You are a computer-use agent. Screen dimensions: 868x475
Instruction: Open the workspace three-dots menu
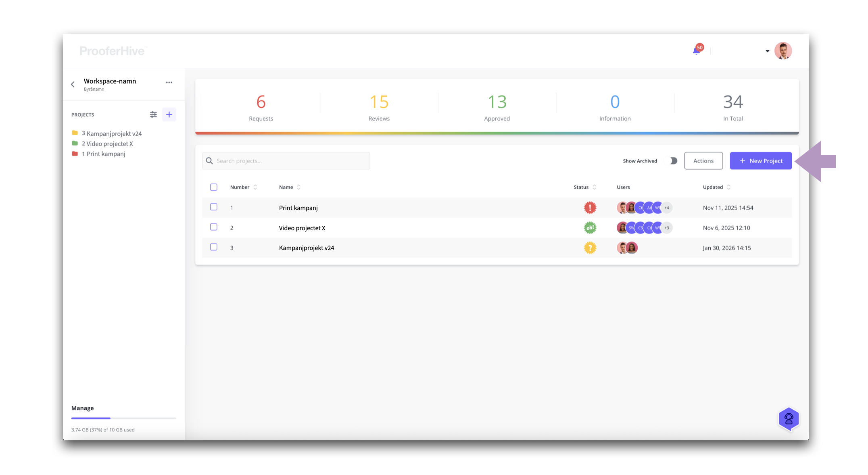click(169, 82)
